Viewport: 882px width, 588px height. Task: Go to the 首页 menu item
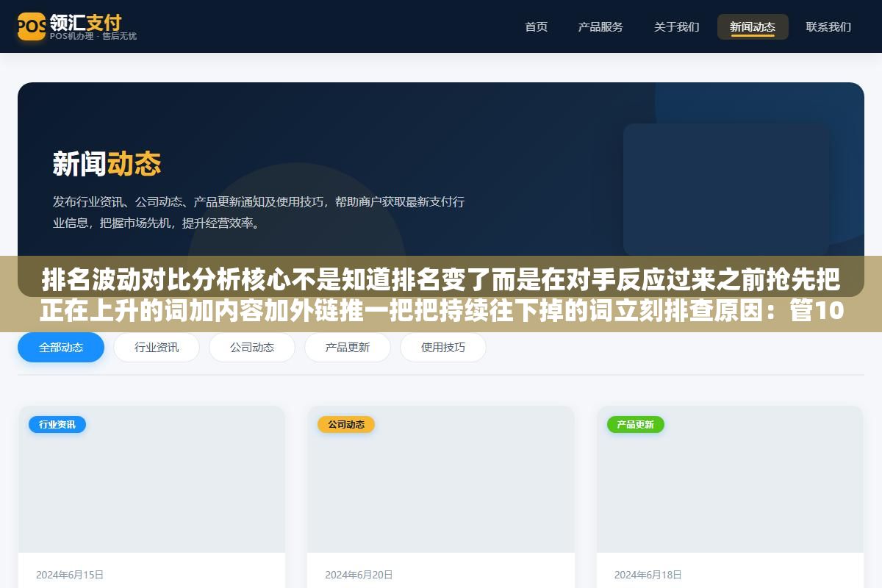point(536,26)
